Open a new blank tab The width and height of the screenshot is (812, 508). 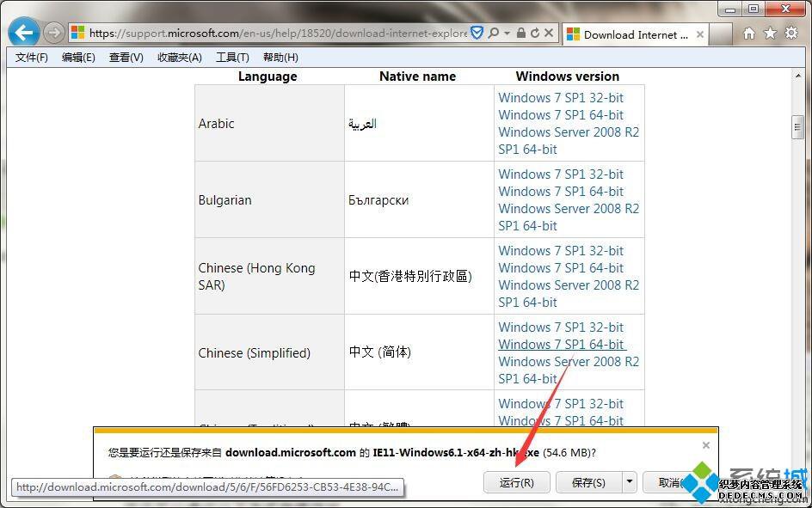[x=720, y=34]
